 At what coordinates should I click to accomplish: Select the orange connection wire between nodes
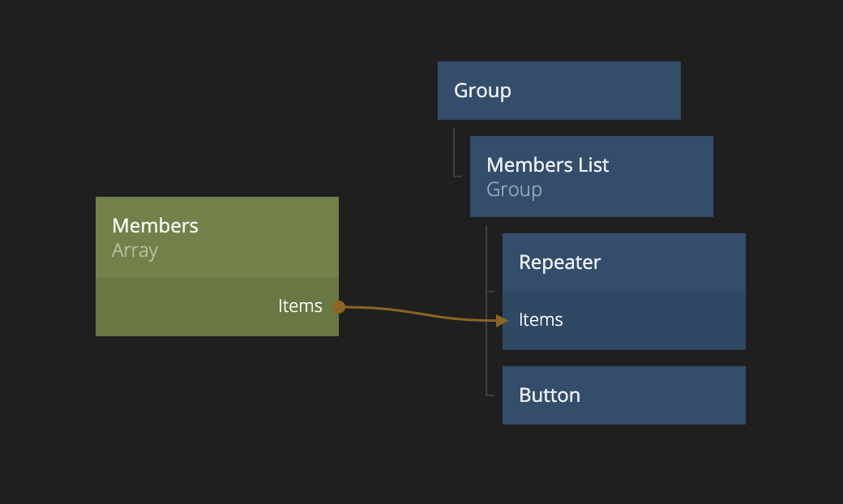tap(421, 314)
